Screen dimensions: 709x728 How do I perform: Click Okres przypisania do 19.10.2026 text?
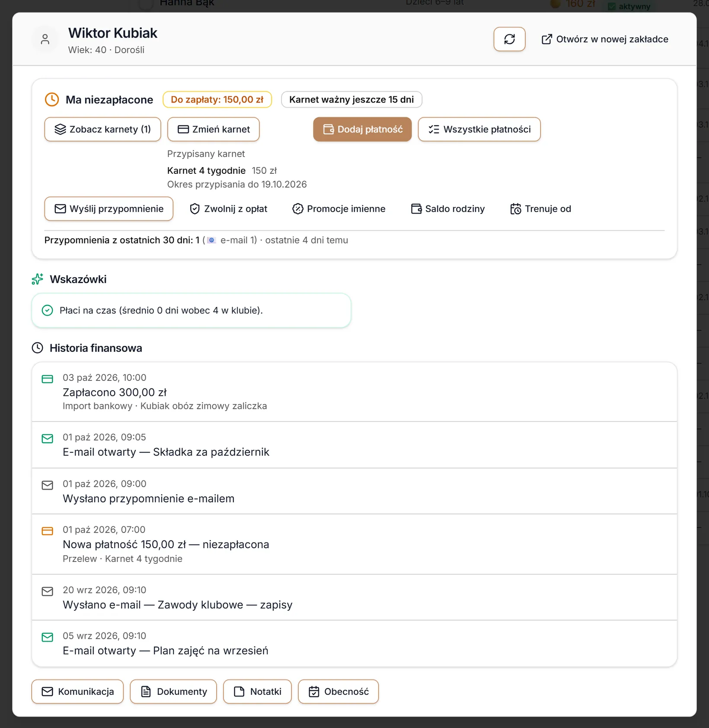coord(237,185)
